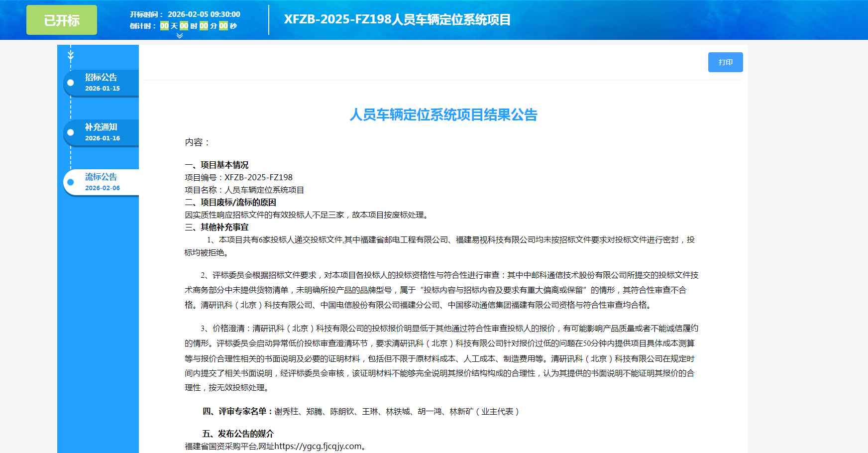
Task: Click the green 已开标 status button
Action: (x=62, y=20)
